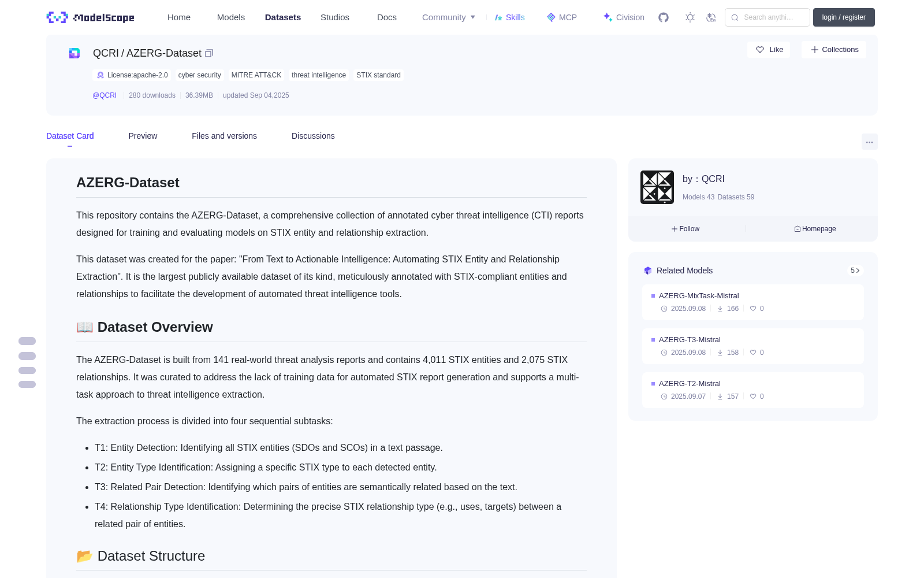The image size is (924, 578).
Task: Click the "updated Sep 04,2025" text
Action: tap(256, 95)
